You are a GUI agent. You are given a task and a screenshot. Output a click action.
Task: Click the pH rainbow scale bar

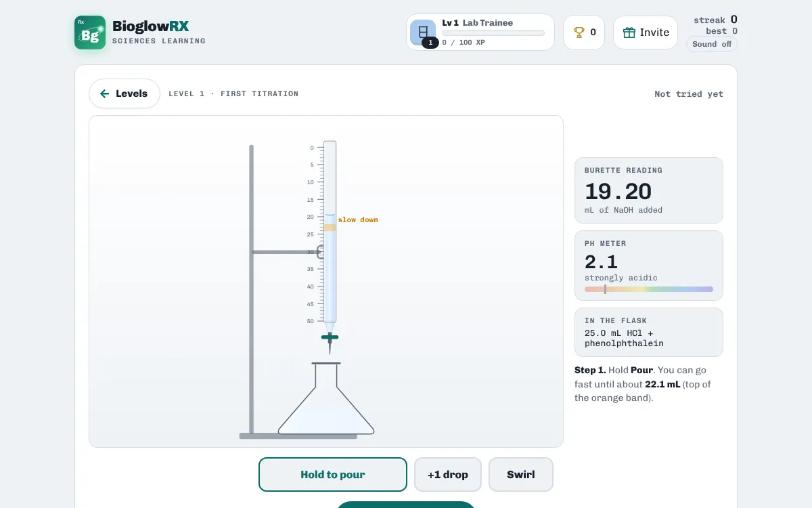[x=649, y=289]
